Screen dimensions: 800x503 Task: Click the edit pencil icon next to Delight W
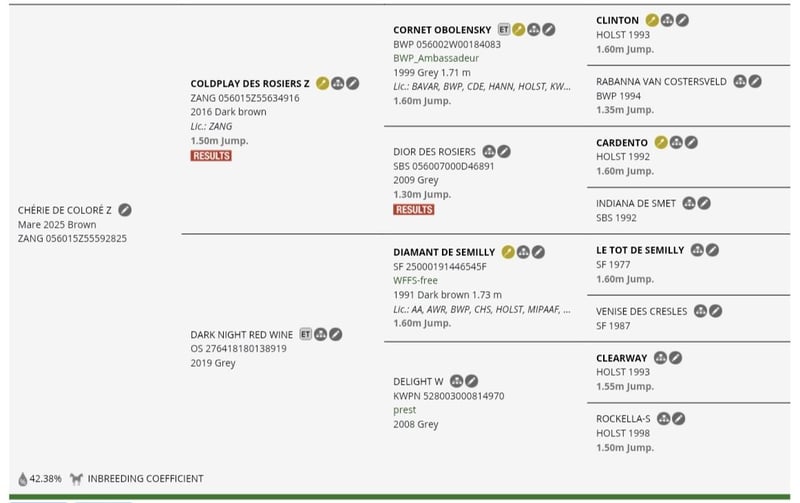(471, 381)
